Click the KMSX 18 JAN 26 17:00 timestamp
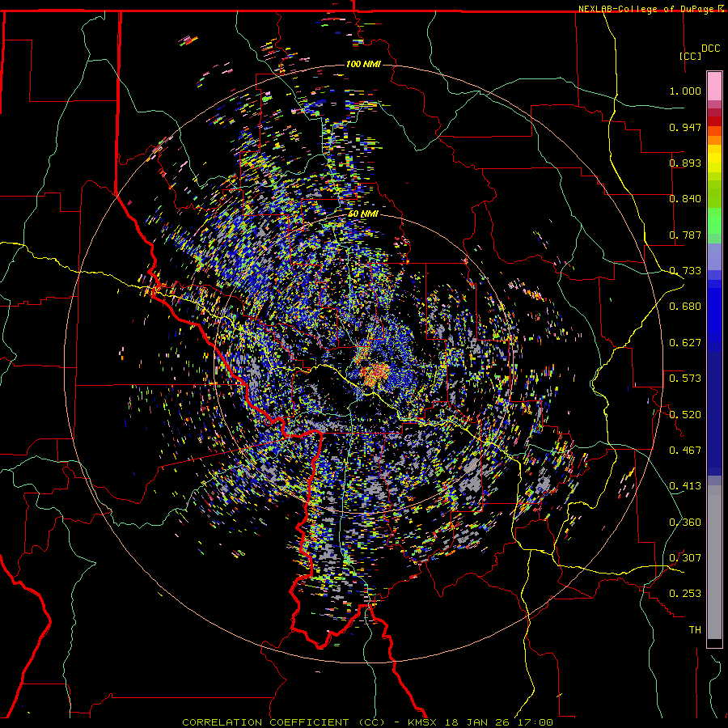The width and height of the screenshot is (728, 728). pos(480,722)
